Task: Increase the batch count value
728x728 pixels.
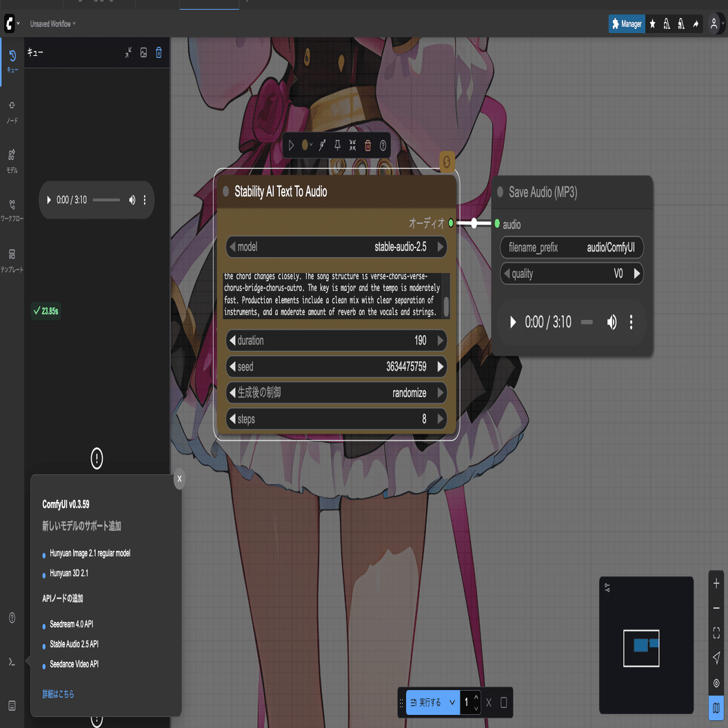Action: 476,698
